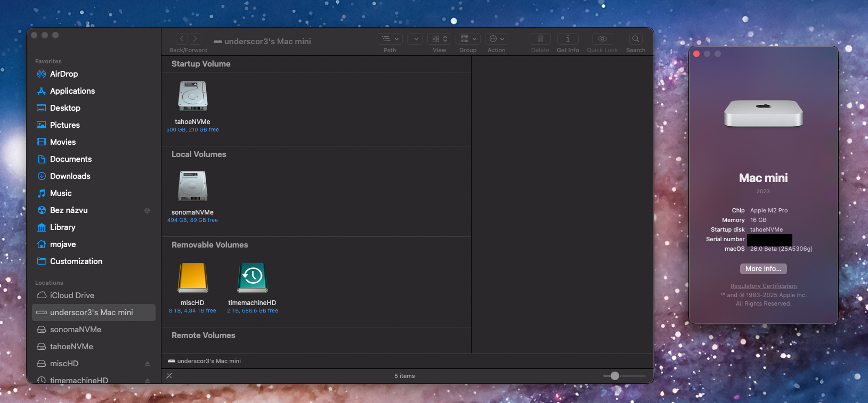This screenshot has height=403, width=868.
Task: Click the Local Volumes section header
Action: click(x=199, y=154)
